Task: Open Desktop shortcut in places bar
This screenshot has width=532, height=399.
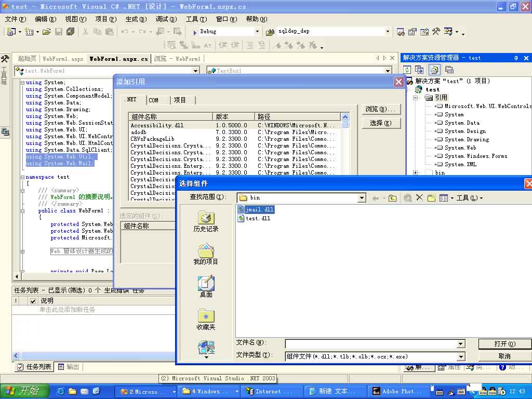Action: coord(206,287)
